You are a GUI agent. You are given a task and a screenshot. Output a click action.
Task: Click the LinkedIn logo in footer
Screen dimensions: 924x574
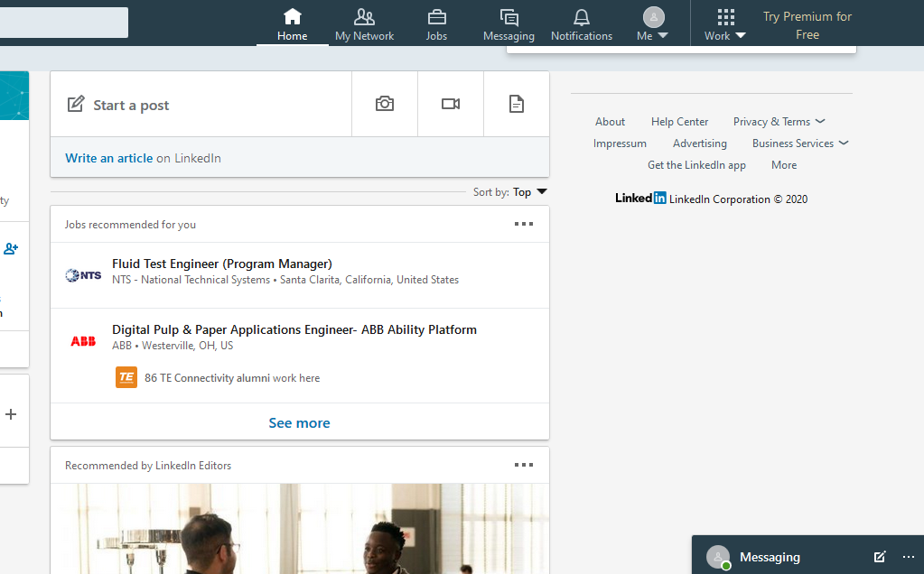click(x=640, y=198)
